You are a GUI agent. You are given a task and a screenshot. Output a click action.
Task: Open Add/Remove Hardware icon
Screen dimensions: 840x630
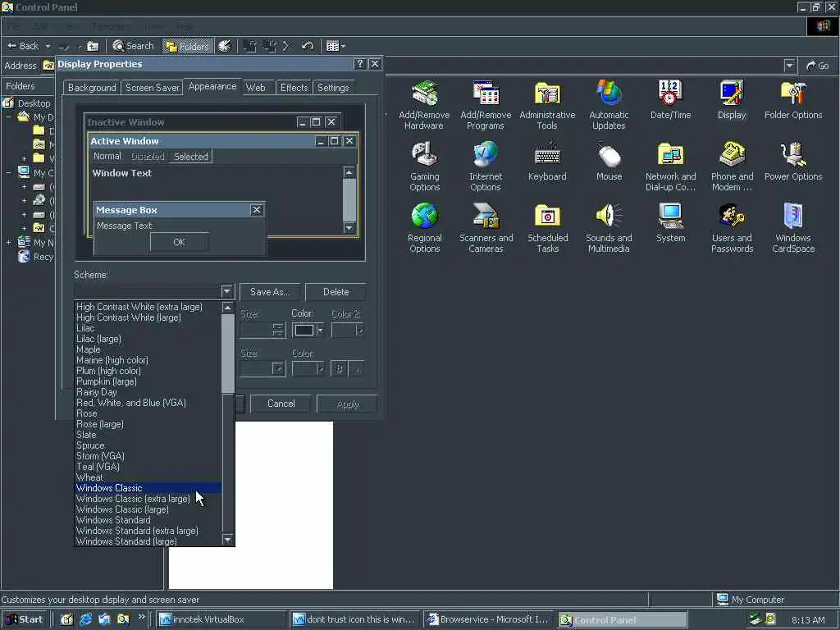coord(424,105)
